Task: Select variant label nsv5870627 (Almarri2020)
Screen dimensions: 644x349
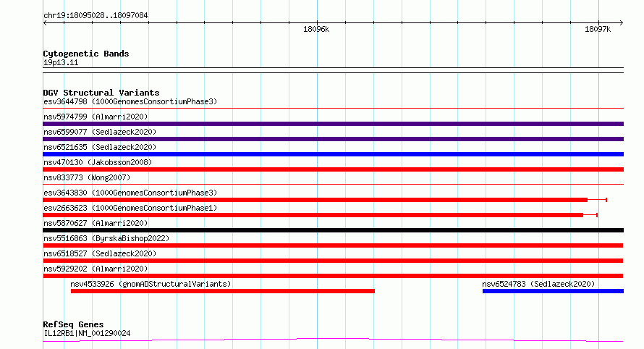Action: pos(96,223)
